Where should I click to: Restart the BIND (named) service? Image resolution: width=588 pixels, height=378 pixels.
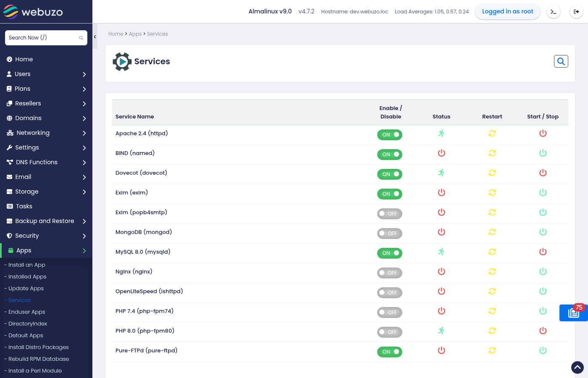[x=492, y=153]
